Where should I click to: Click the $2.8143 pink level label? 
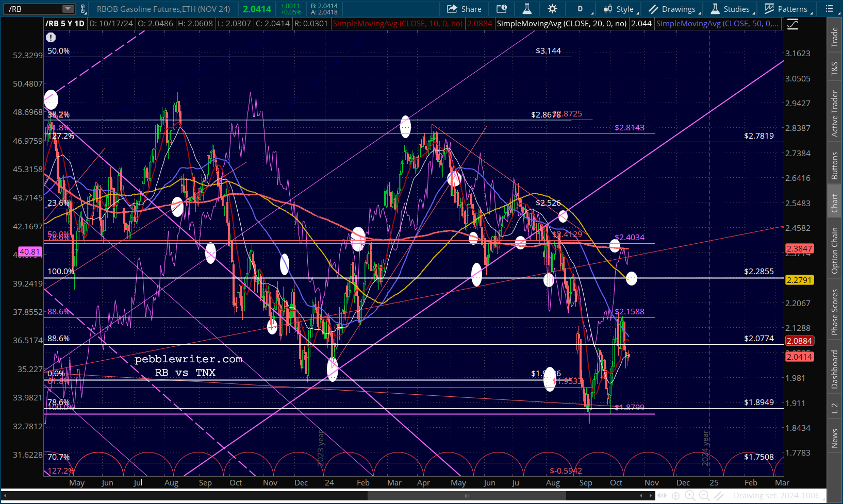point(630,127)
